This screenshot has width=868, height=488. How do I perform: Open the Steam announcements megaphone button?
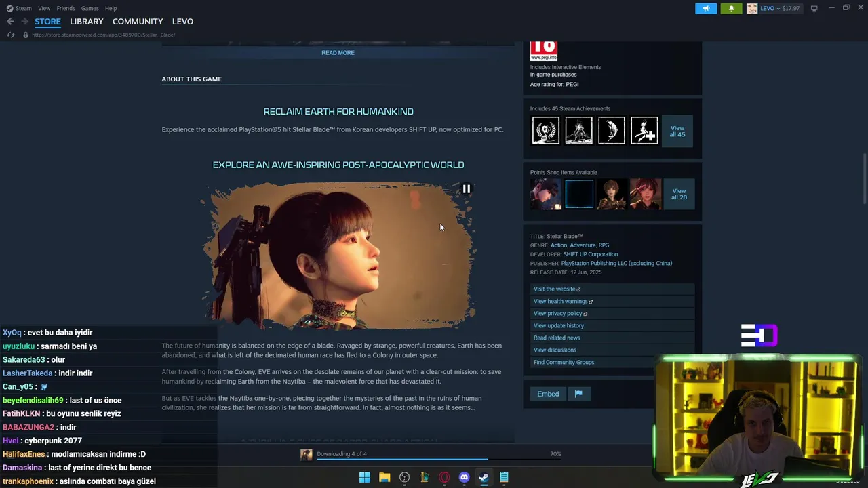[x=706, y=8]
